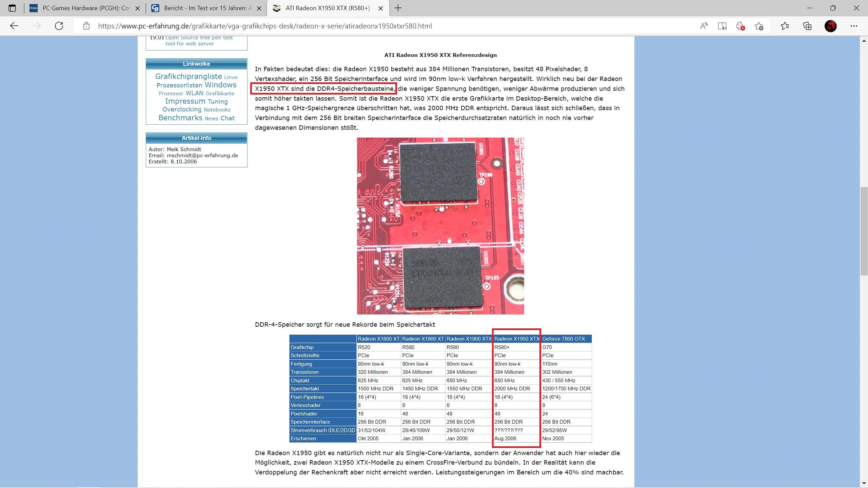The width and height of the screenshot is (868, 488).
Task: Click the Linkwolke panel header
Action: click(x=196, y=64)
